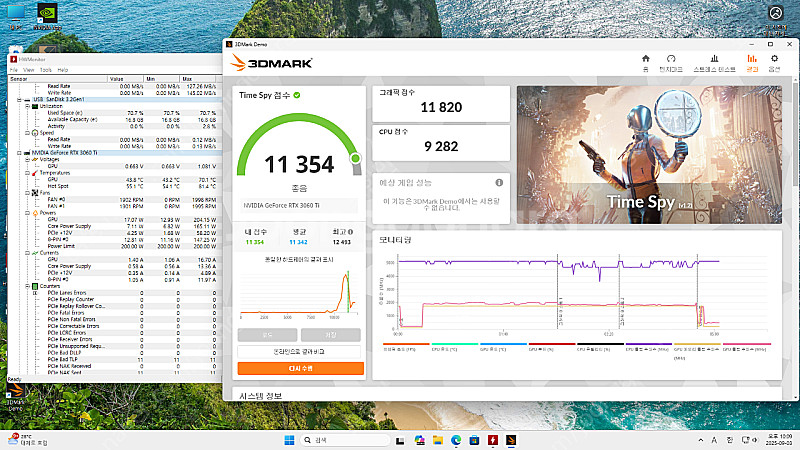This screenshot has width=800, height=450.
Task: Open the View menu in HWMonitor
Action: (x=29, y=70)
